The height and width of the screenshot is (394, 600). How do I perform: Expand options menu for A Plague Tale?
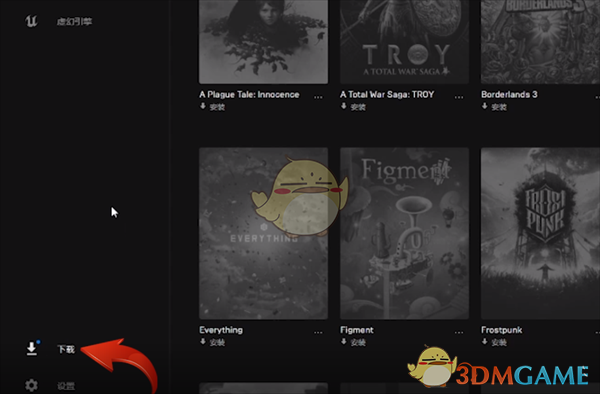(x=318, y=97)
